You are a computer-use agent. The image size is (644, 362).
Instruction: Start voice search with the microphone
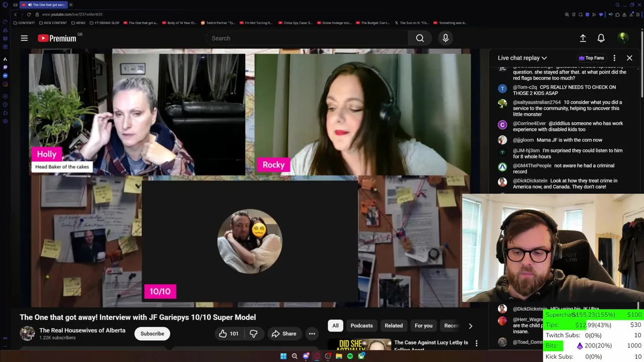coord(445,38)
